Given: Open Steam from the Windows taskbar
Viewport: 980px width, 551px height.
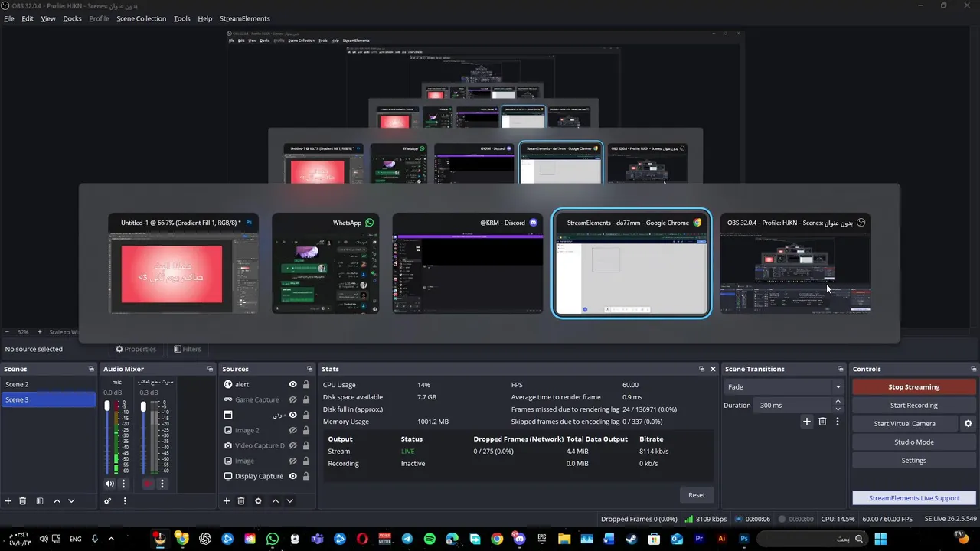Looking at the screenshot, I should click(x=632, y=539).
